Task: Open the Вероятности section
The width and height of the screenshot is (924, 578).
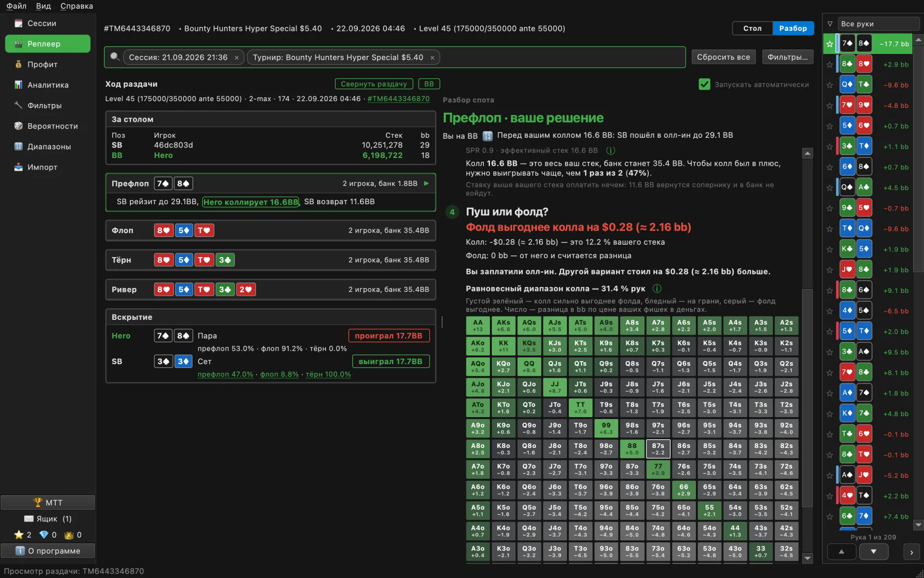Action: coord(47,126)
